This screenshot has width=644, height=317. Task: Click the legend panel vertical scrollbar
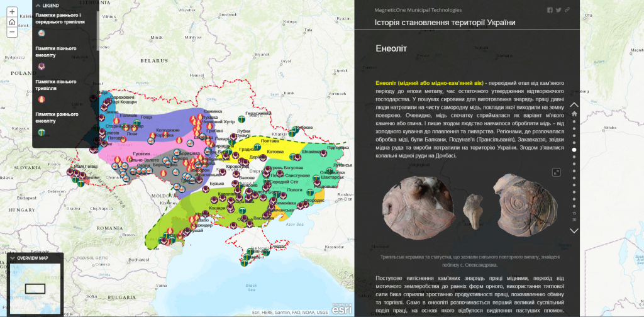pos(97,31)
